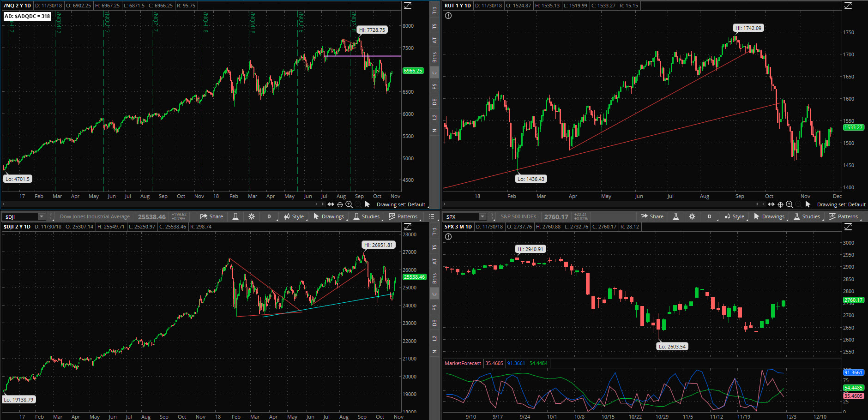
Task: Click scrollbar left arrow under /NQ chart
Action: pos(4,204)
